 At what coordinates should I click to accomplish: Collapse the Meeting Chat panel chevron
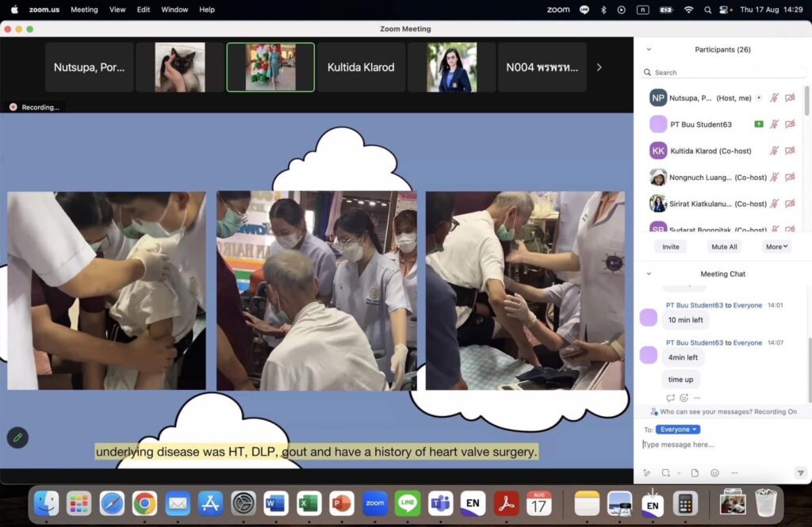[x=649, y=273]
